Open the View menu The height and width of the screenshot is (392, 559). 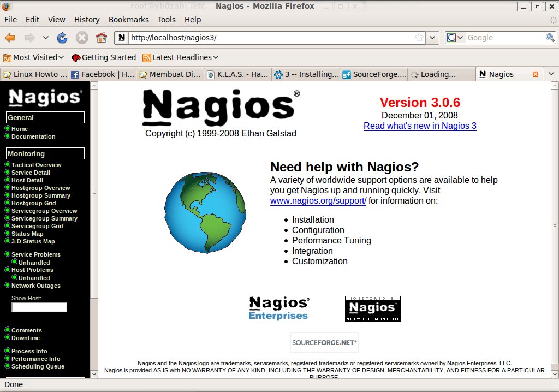[57, 20]
